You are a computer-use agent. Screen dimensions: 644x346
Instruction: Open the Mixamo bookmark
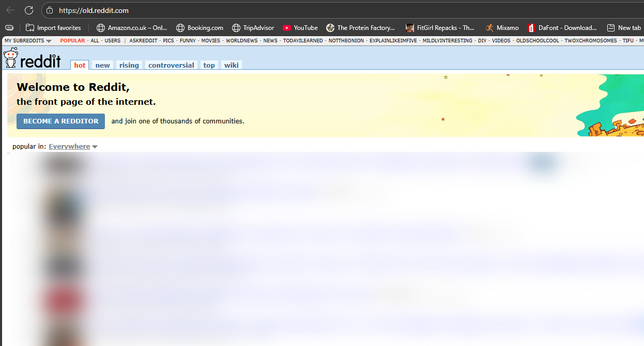(x=502, y=28)
